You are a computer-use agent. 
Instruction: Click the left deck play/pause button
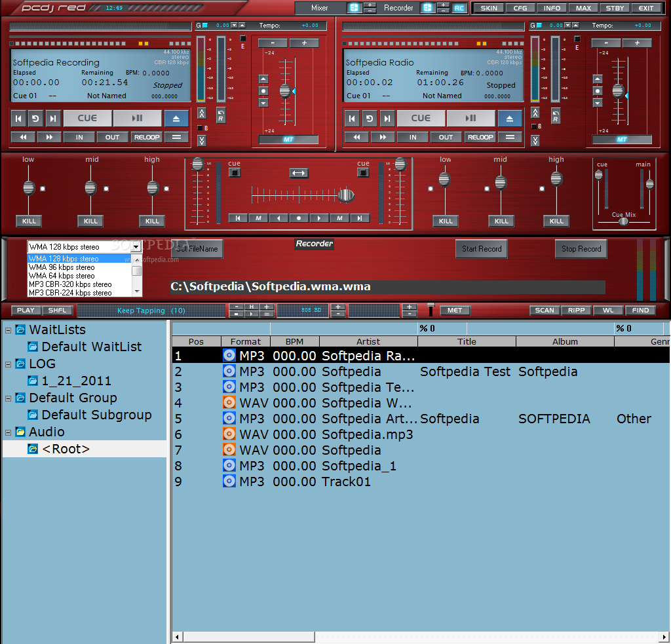(138, 119)
